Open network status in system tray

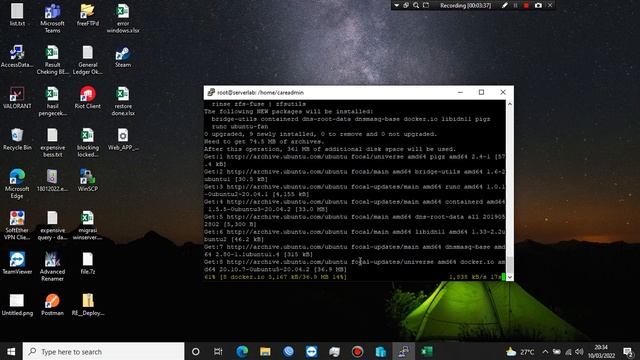[x=568, y=351]
